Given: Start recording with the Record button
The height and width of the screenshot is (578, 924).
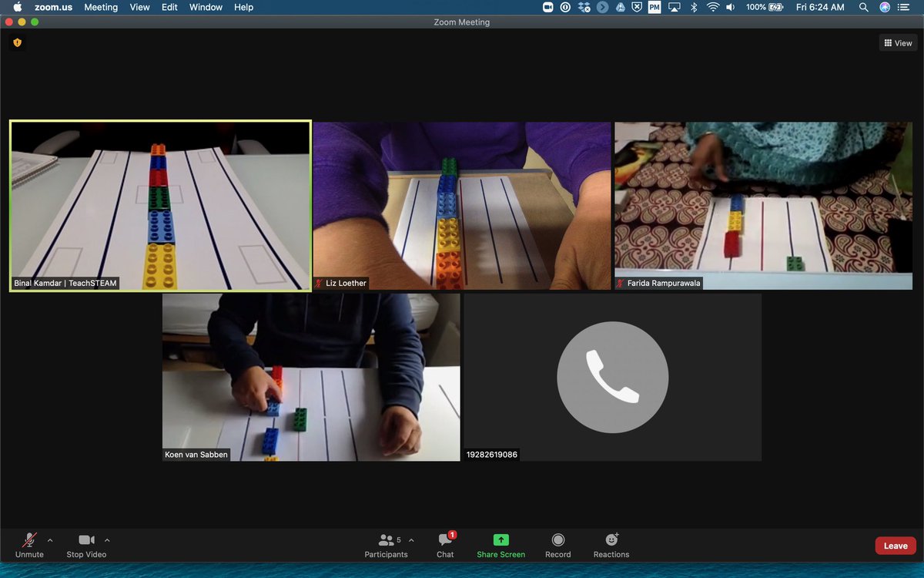Looking at the screenshot, I should [x=558, y=545].
